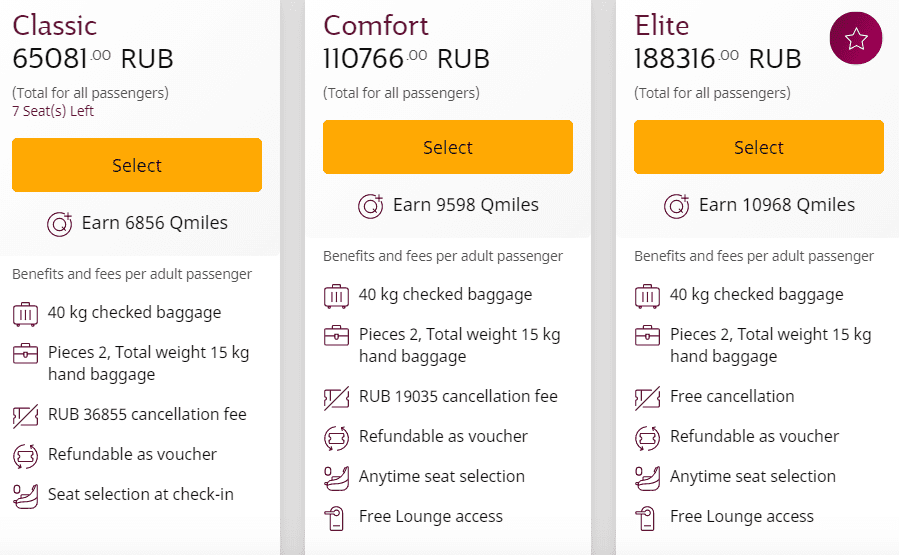The height and width of the screenshot is (555, 899).
Task: Click Classic RUB 36855 cancellation fee text
Action: click(x=147, y=414)
